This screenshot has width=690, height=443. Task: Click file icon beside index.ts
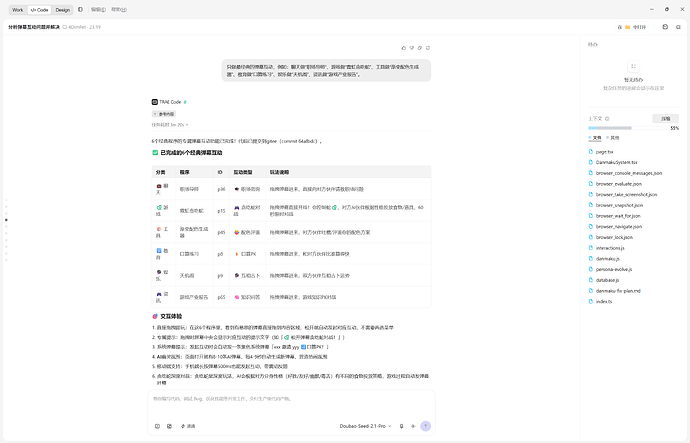591,301
